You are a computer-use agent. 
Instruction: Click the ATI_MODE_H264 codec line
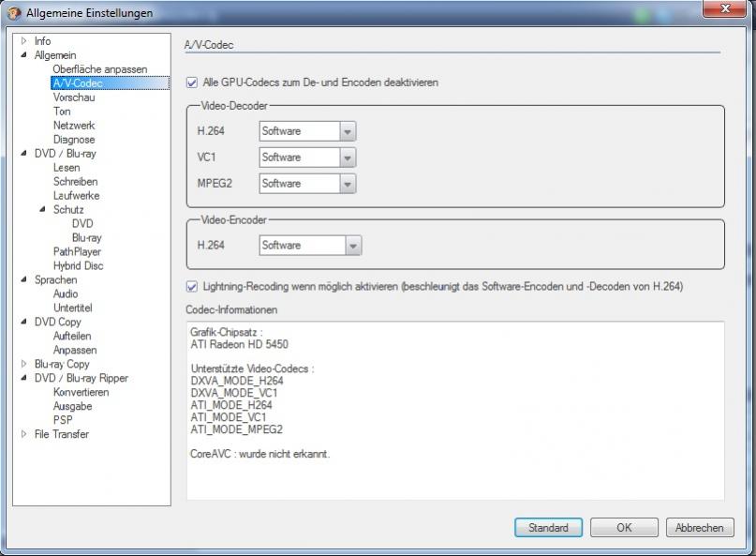tap(231, 405)
